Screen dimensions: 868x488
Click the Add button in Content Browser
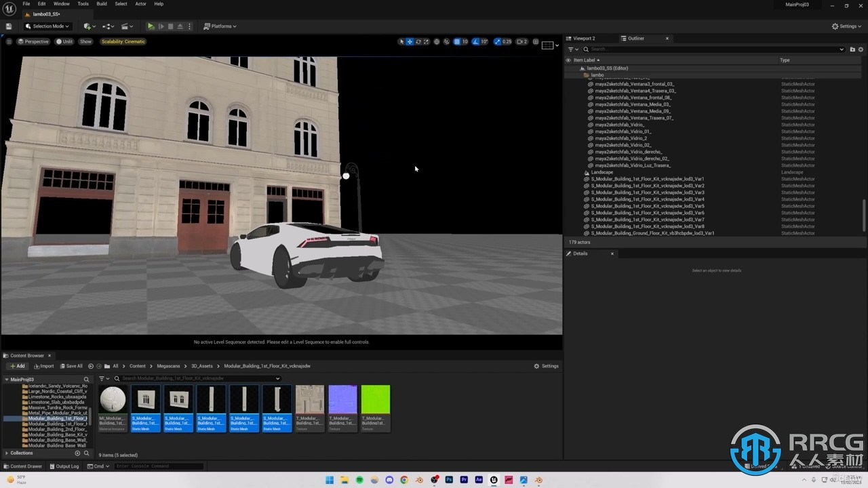tap(17, 366)
